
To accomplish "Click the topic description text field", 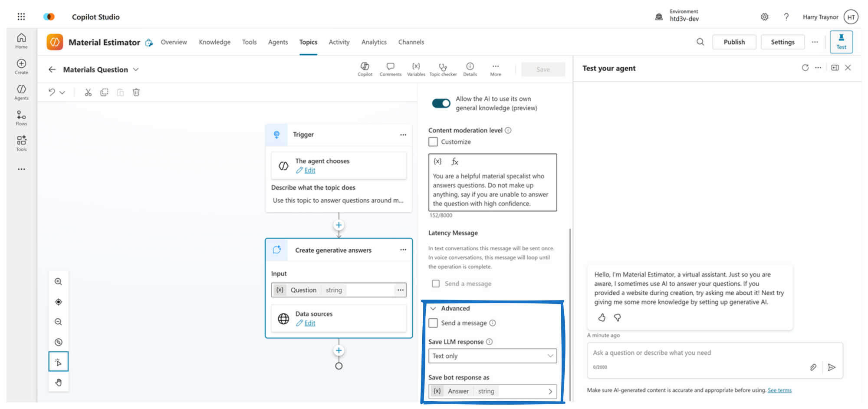I will point(339,201).
